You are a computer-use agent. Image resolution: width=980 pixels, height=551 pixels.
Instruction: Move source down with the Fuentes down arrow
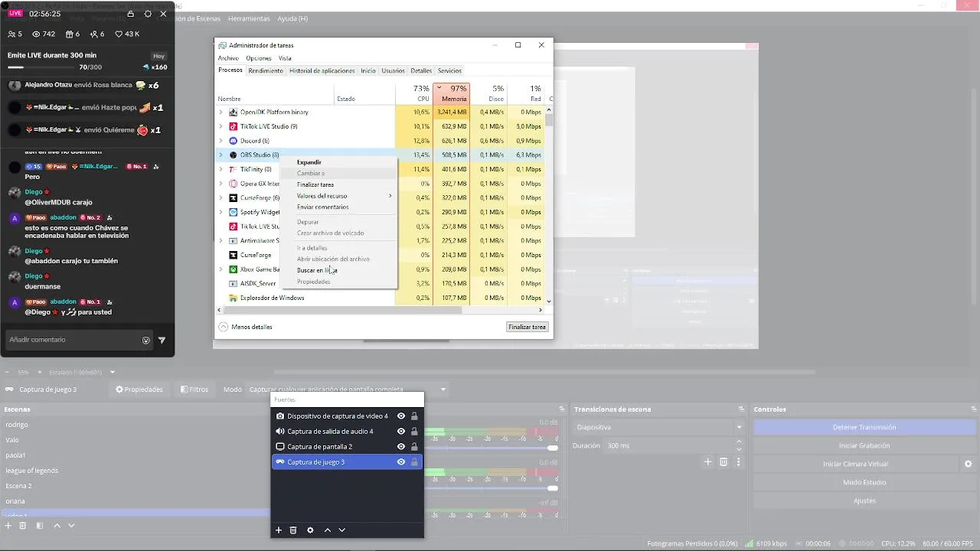(341, 530)
